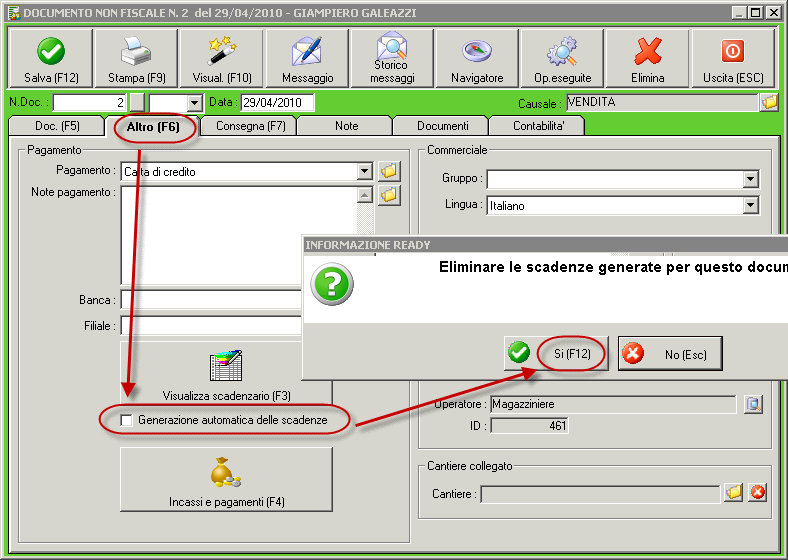Expand the Gruppo dropdown
The height and width of the screenshot is (560, 788).
[x=751, y=179]
